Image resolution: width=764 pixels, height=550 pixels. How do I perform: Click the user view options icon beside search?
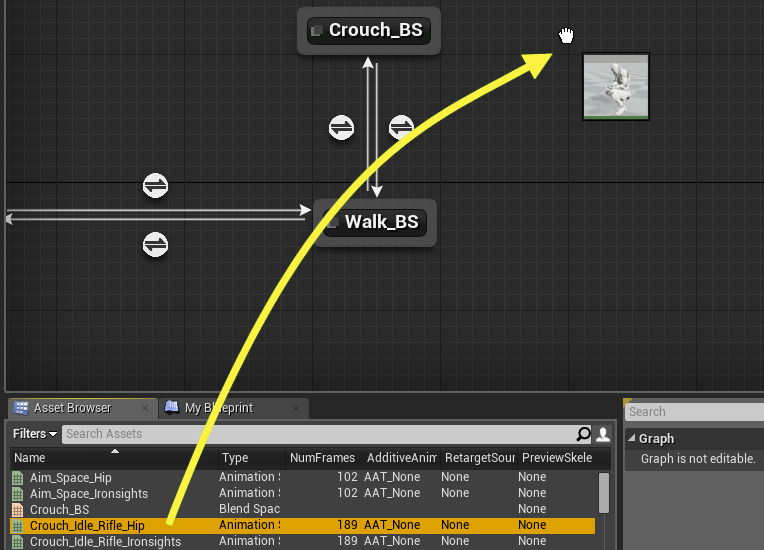pos(603,434)
